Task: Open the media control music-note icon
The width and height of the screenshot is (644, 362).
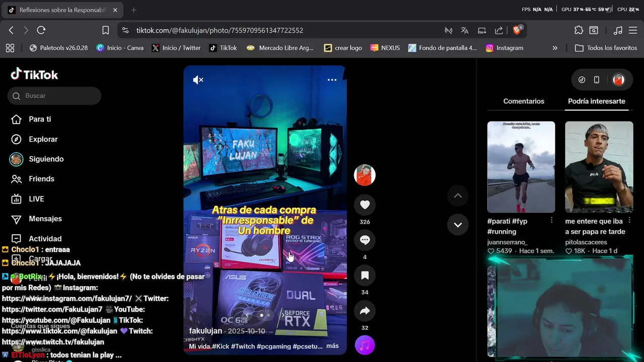Action: point(618,30)
